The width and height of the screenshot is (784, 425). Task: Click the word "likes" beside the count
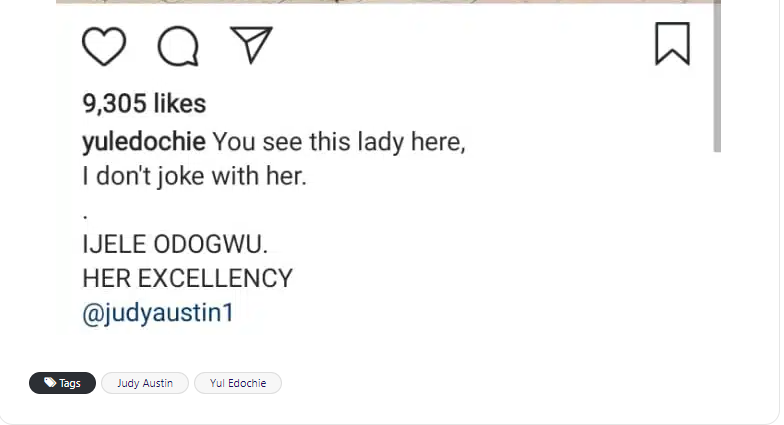tap(181, 103)
